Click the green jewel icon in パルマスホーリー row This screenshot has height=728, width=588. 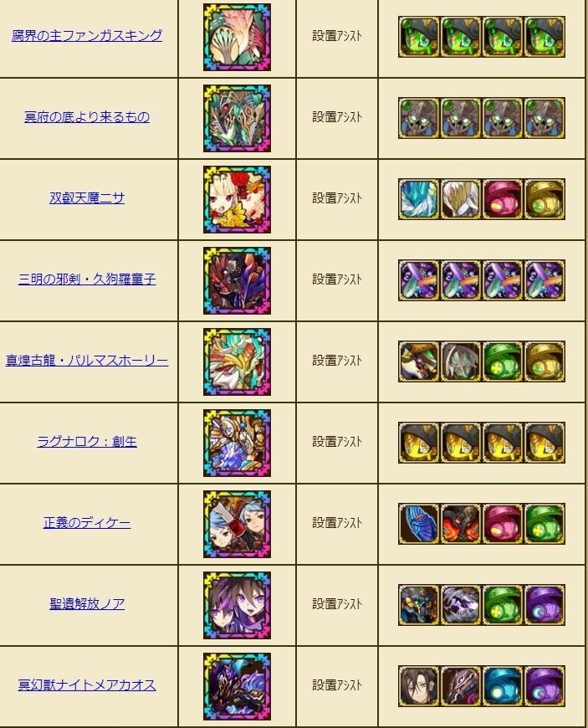(503, 361)
